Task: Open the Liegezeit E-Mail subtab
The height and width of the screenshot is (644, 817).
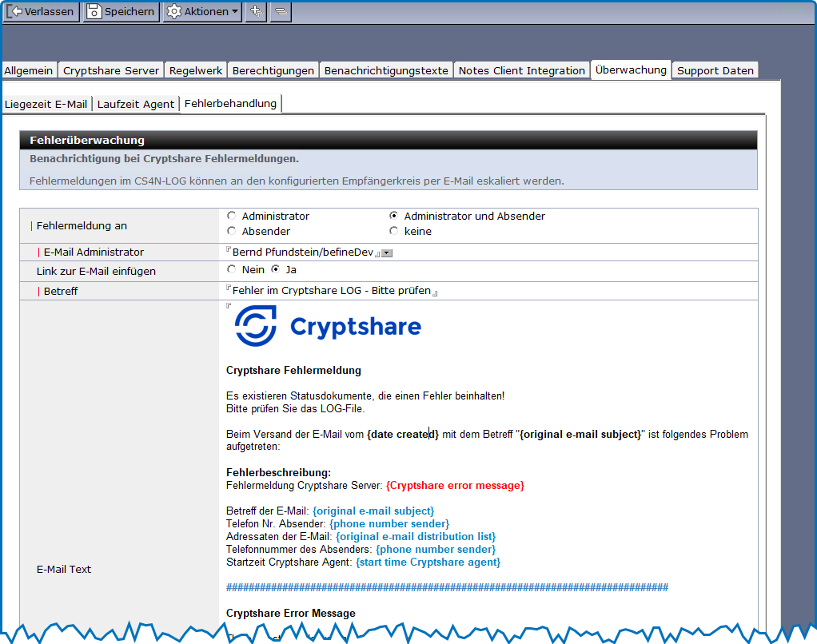Action: pos(46,104)
